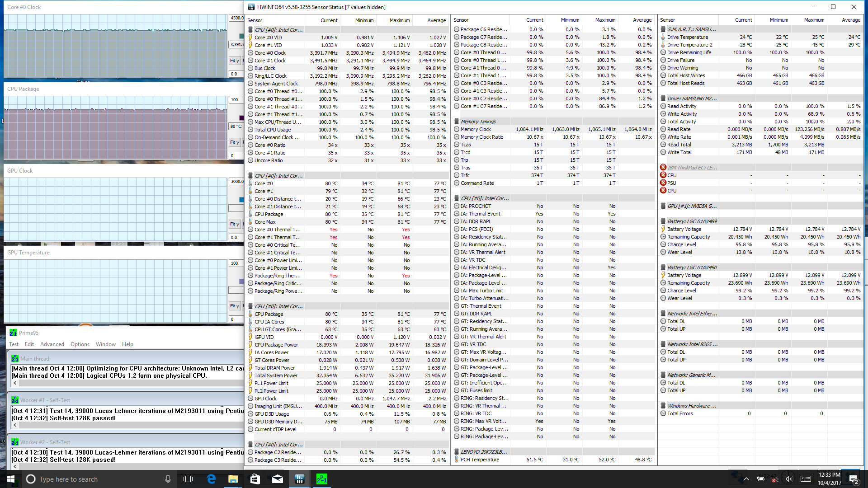Screen dimensions: 868x488
Task: Click the Prime95 icon on the taskbar
Action: (x=321, y=479)
